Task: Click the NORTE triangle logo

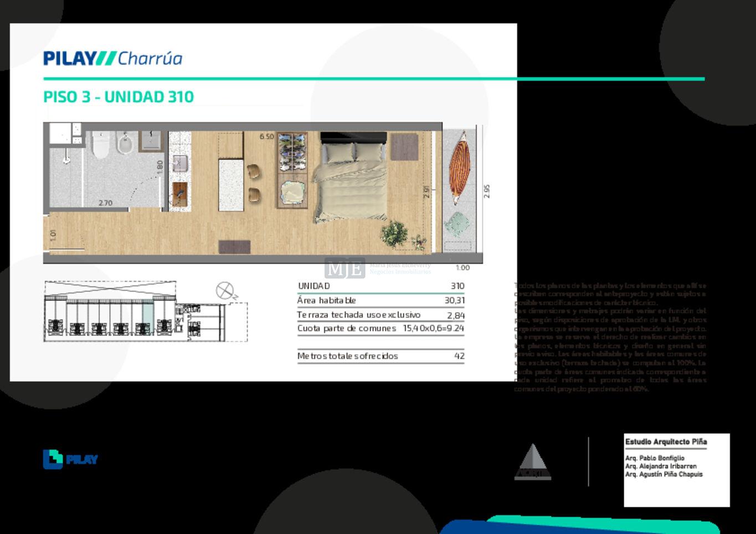Action: [532, 462]
